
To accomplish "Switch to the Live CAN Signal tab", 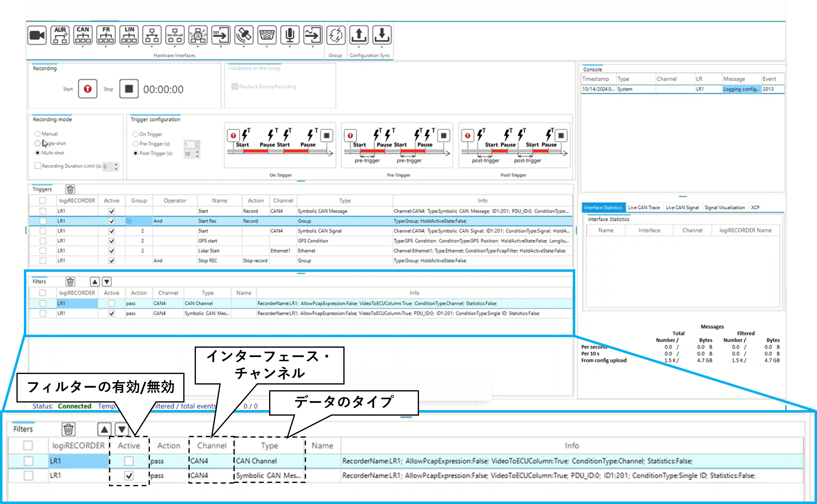I will (682, 207).
